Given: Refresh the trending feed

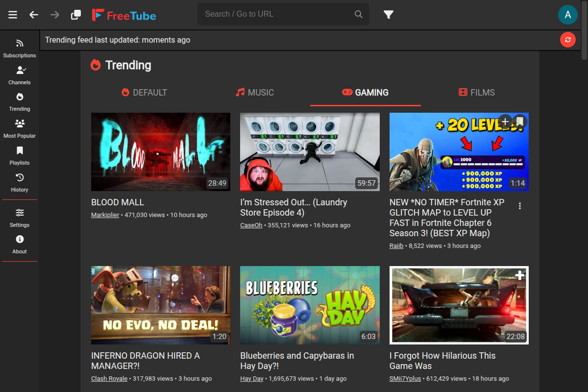Looking at the screenshot, I should [x=567, y=40].
